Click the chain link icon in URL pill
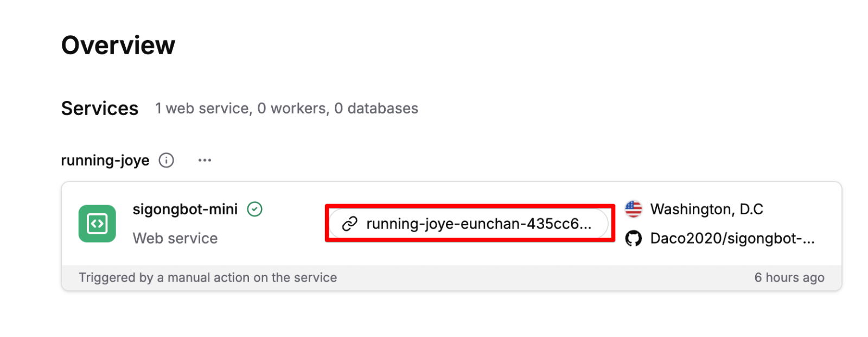The width and height of the screenshot is (868, 337). coord(350,224)
